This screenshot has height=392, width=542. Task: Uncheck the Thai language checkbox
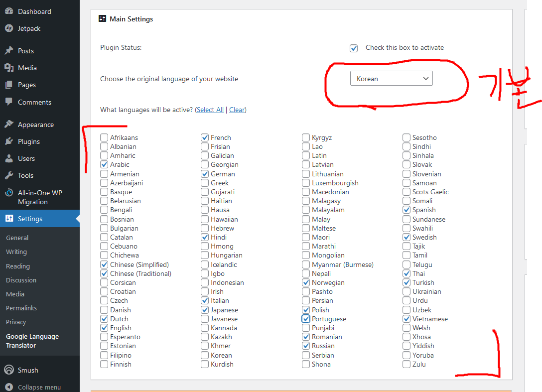pyautogui.click(x=406, y=273)
